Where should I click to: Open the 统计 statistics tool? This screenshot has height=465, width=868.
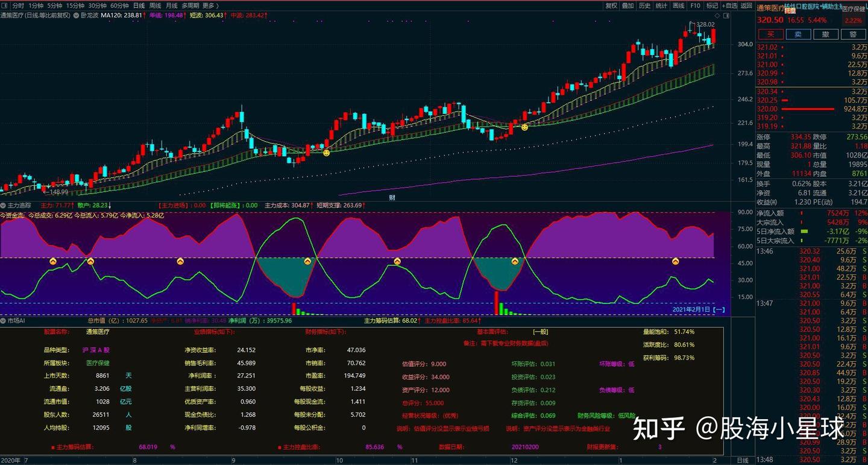coord(661,5)
